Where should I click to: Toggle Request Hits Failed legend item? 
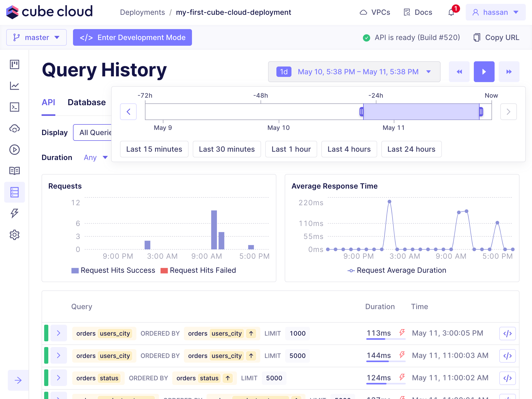click(198, 270)
